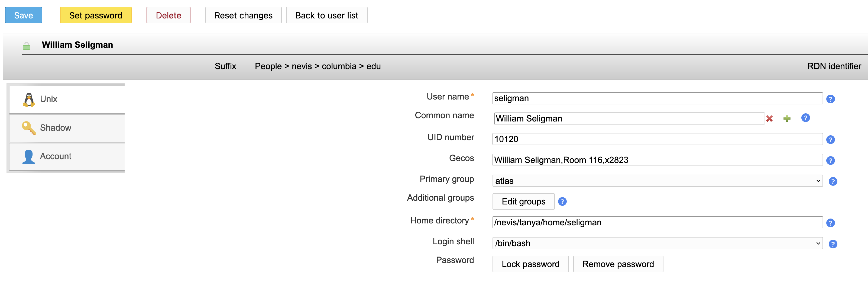Expand the Primary group dropdown
868x282 pixels.
point(657,181)
